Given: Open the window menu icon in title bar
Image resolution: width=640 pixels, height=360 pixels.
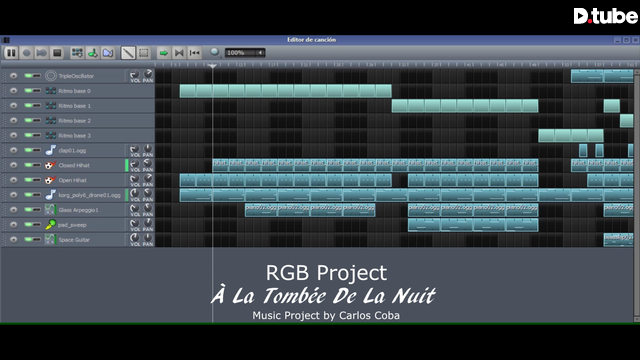Looking at the screenshot, I should (6, 40).
